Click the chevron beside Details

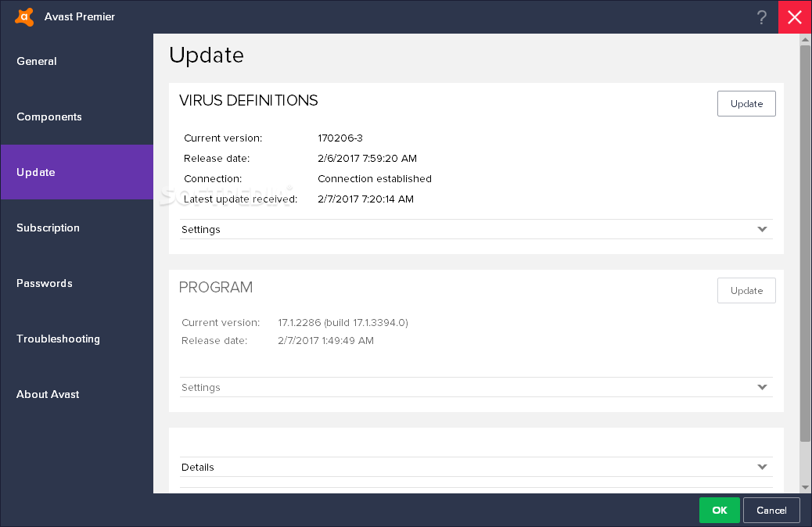coord(762,467)
